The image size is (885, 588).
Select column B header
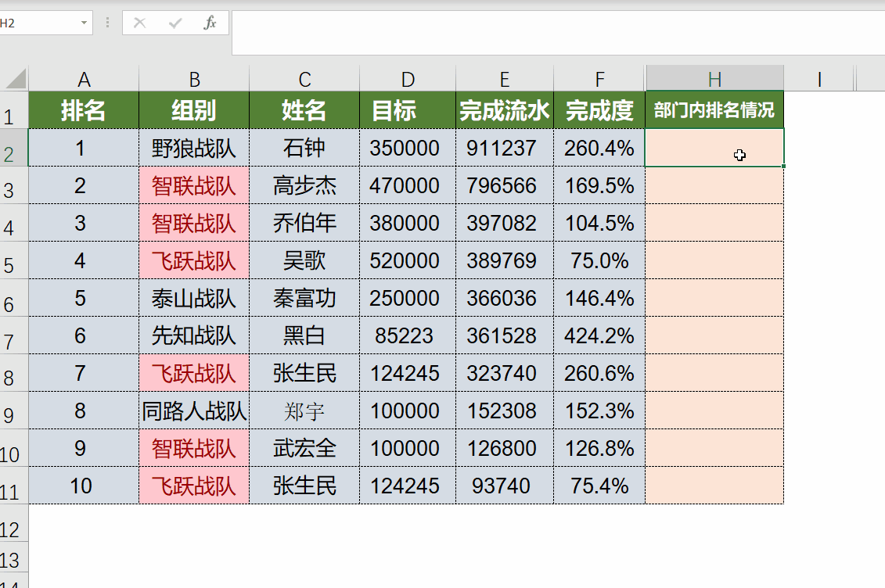point(194,79)
